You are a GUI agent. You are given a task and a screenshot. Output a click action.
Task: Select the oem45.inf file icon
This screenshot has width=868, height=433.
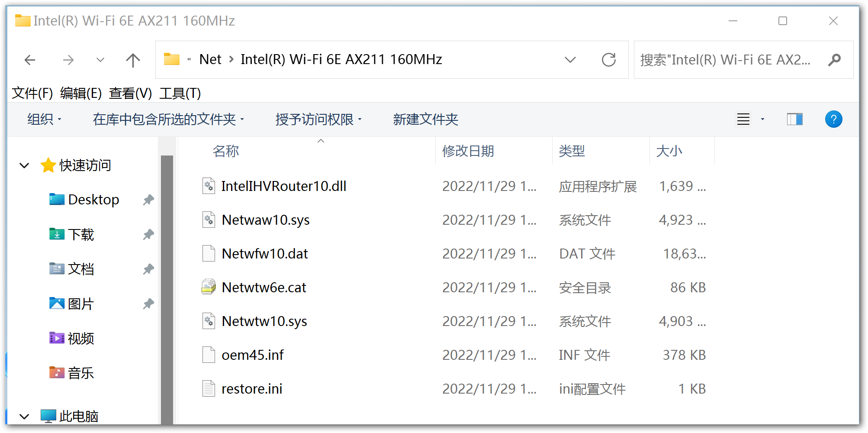209,355
